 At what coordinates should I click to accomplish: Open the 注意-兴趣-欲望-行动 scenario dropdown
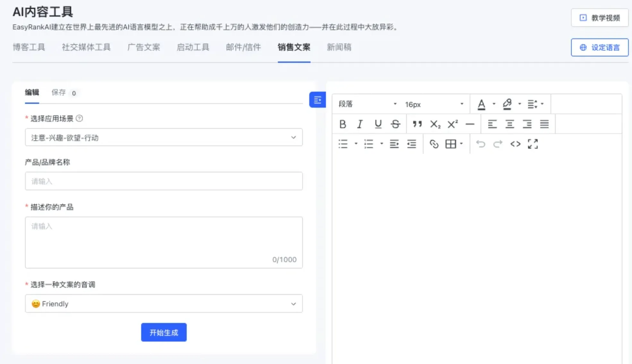click(x=164, y=137)
